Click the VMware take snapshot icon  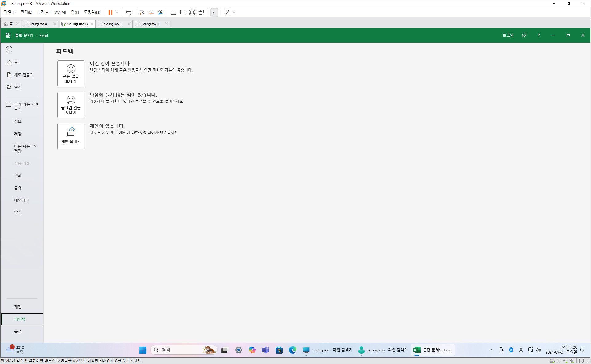point(142,12)
